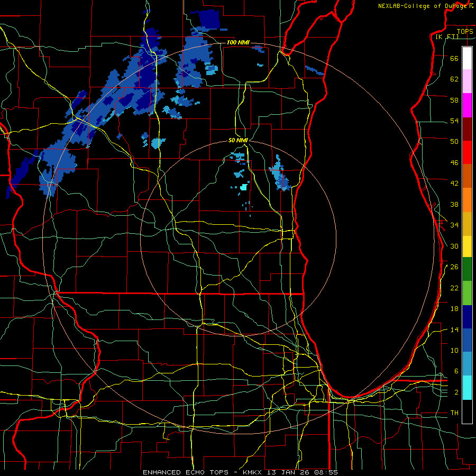Click the navy blue legend swatch
The image size is (476, 476).
tap(467, 317)
